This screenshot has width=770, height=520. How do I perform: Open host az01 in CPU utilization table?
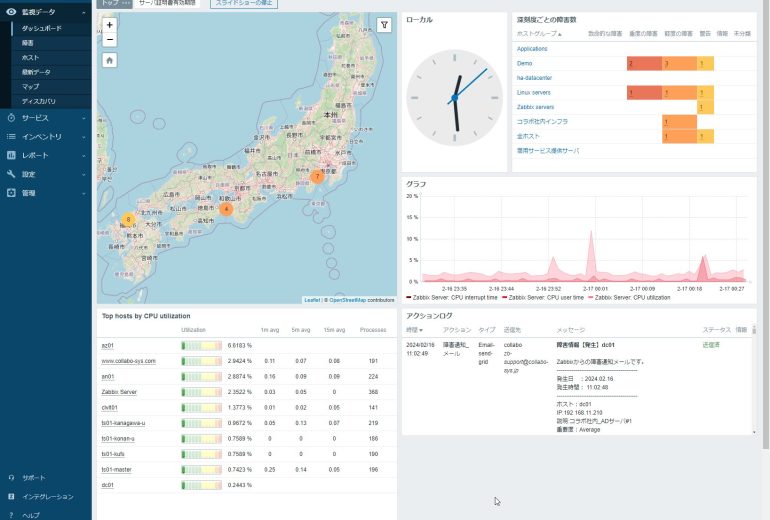(107, 346)
